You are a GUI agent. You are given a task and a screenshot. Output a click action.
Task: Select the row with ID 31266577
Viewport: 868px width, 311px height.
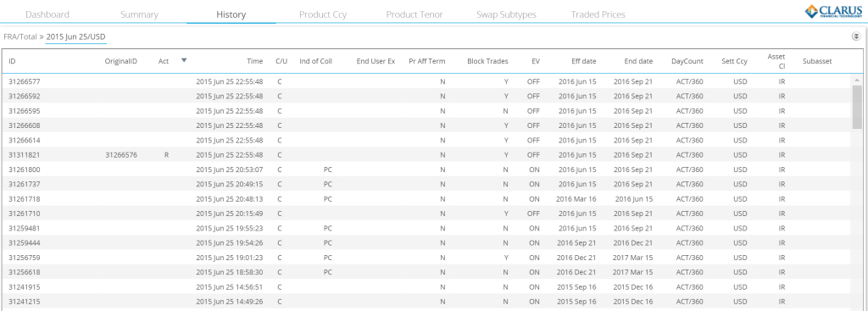pyautogui.click(x=426, y=81)
